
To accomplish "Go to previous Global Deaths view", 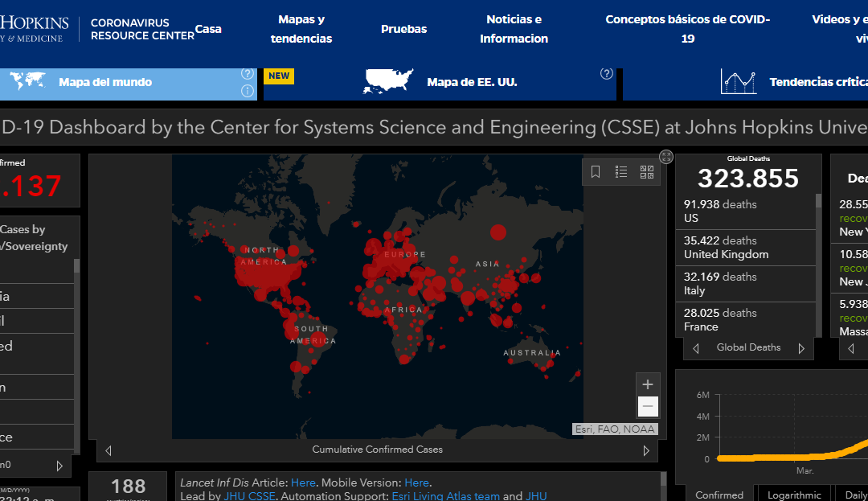I will pyautogui.click(x=696, y=348).
